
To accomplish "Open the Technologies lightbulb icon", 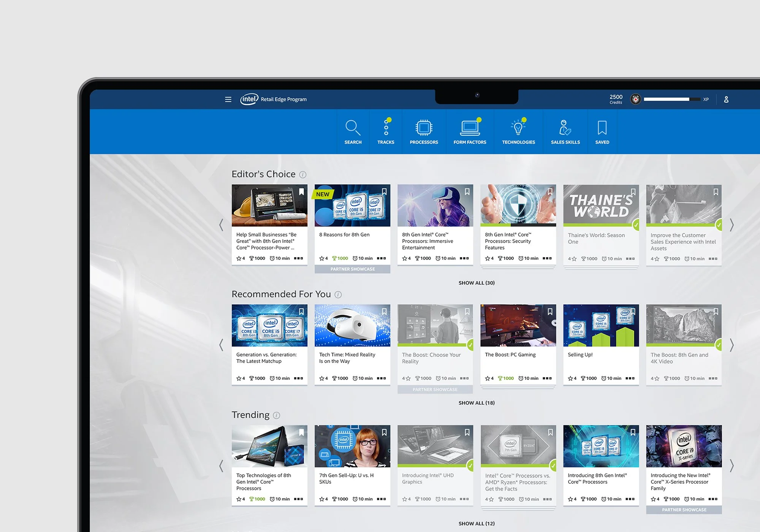I will pos(518,128).
